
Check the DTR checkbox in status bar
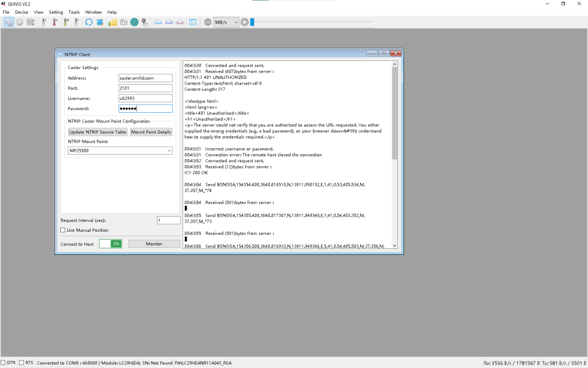tap(3, 363)
